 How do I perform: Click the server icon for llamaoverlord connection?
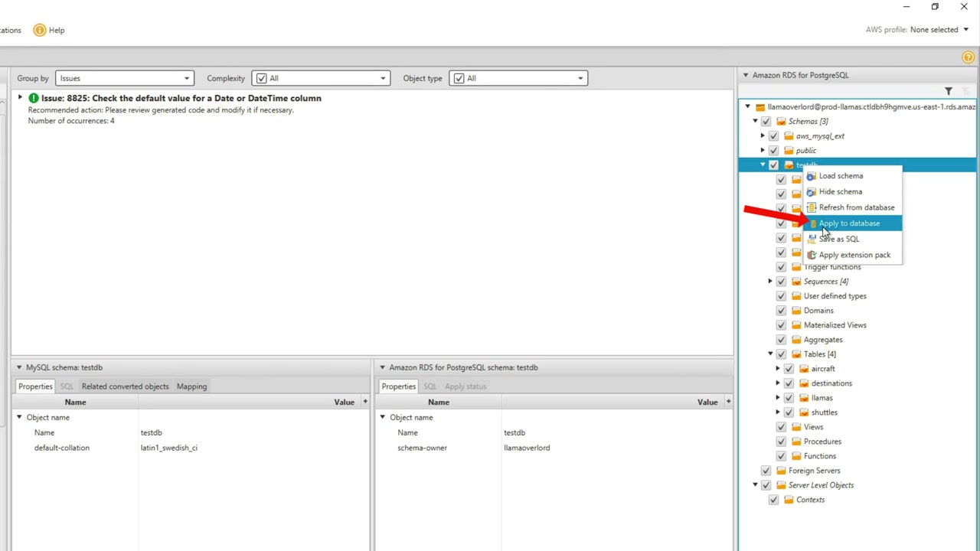(x=760, y=107)
